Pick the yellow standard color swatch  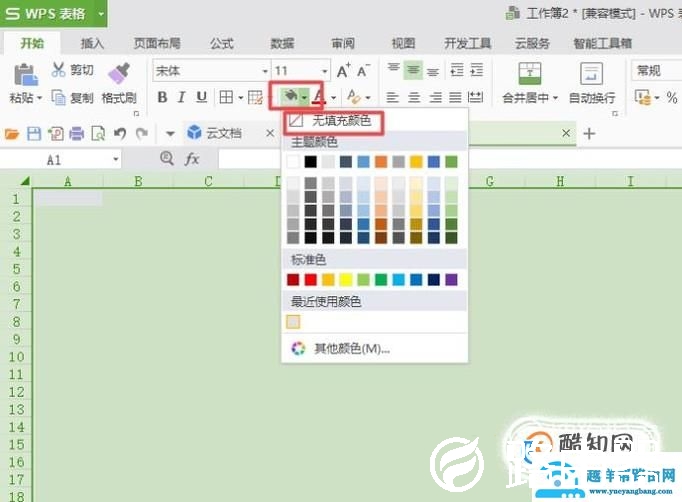[346, 280]
